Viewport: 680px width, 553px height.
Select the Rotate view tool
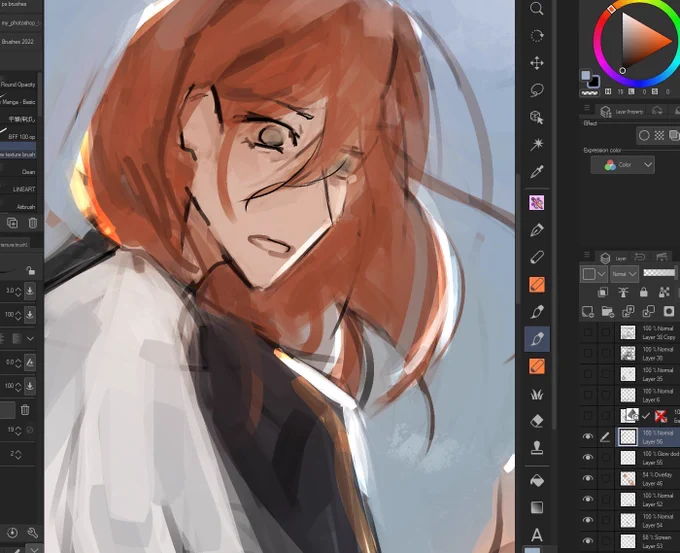537,36
